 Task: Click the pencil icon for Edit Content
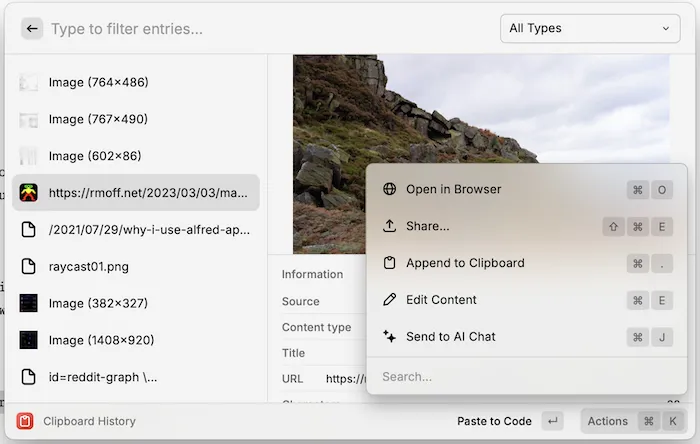pyautogui.click(x=390, y=300)
